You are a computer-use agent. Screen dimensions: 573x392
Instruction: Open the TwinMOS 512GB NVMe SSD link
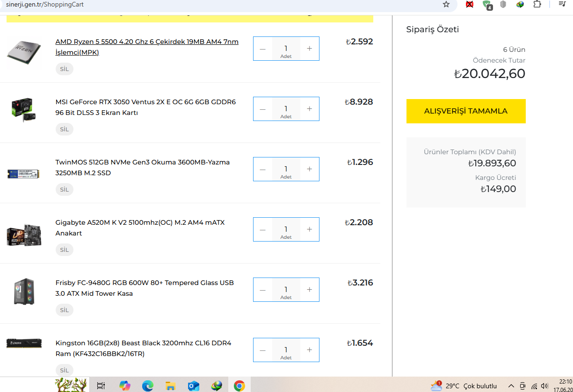pos(143,168)
